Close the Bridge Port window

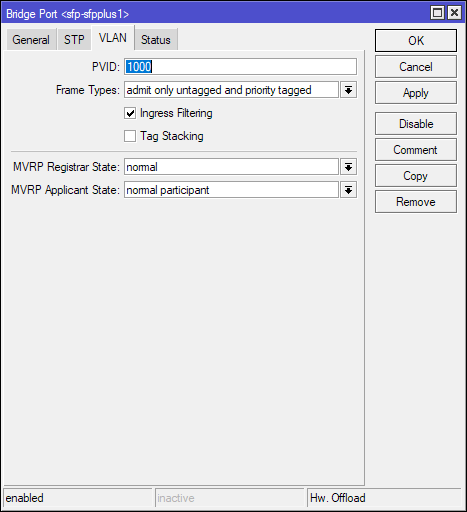tap(454, 13)
